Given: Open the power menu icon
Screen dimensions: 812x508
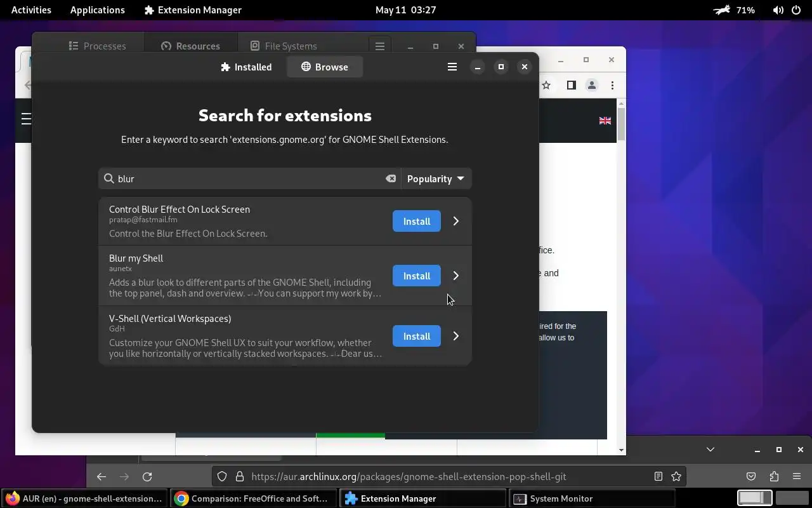Looking at the screenshot, I should 796,10.
